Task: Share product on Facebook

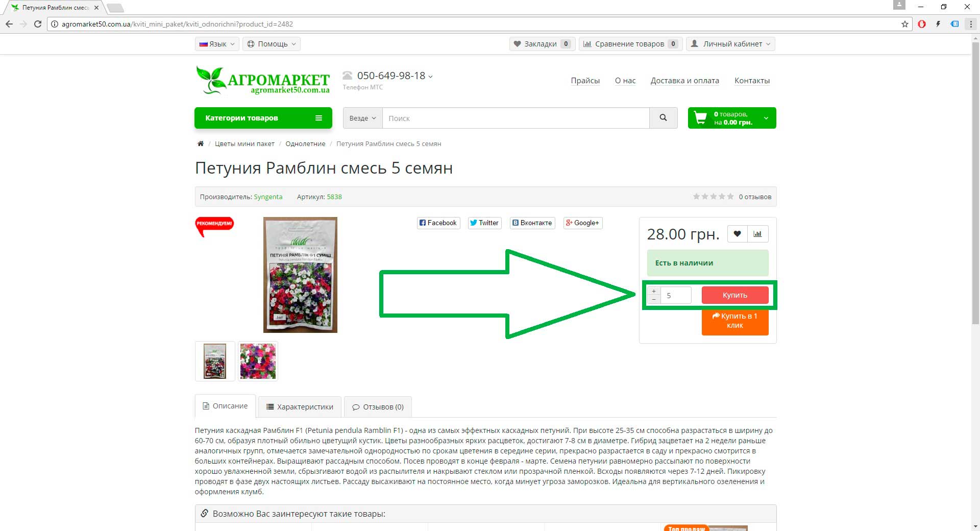Action: pyautogui.click(x=438, y=223)
